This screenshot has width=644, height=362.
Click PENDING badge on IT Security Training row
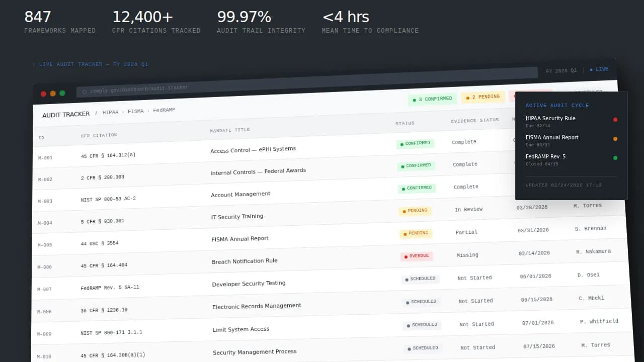click(x=415, y=211)
